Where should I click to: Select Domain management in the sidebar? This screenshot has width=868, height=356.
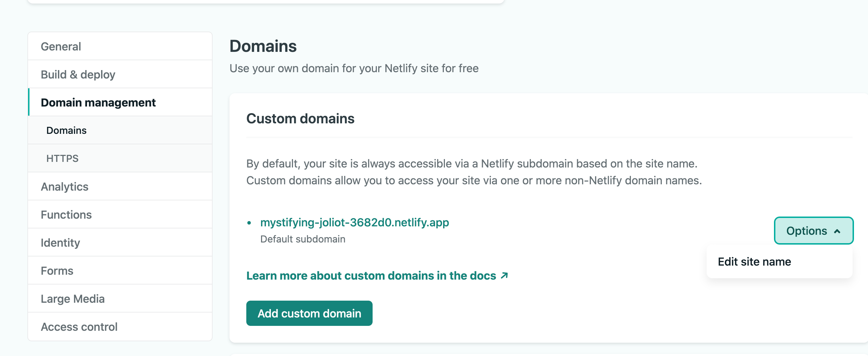[x=98, y=103]
